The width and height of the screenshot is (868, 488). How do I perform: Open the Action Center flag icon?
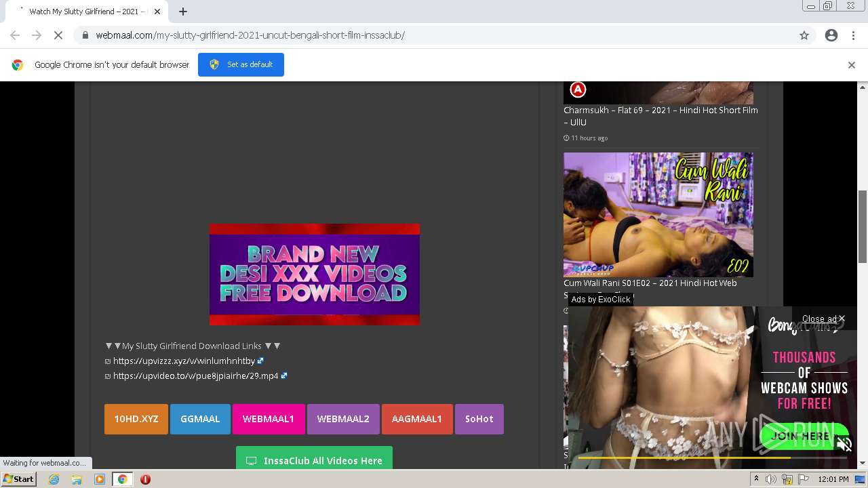click(803, 479)
